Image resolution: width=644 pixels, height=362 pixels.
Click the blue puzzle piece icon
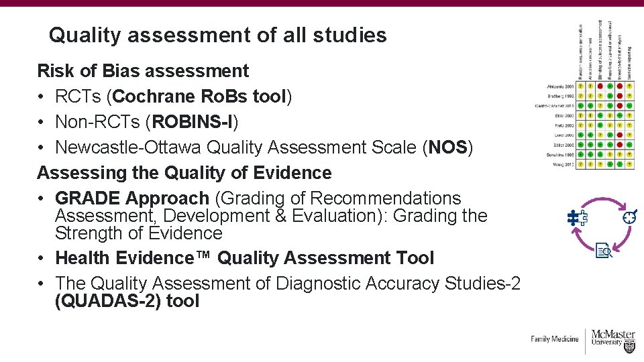point(577,218)
